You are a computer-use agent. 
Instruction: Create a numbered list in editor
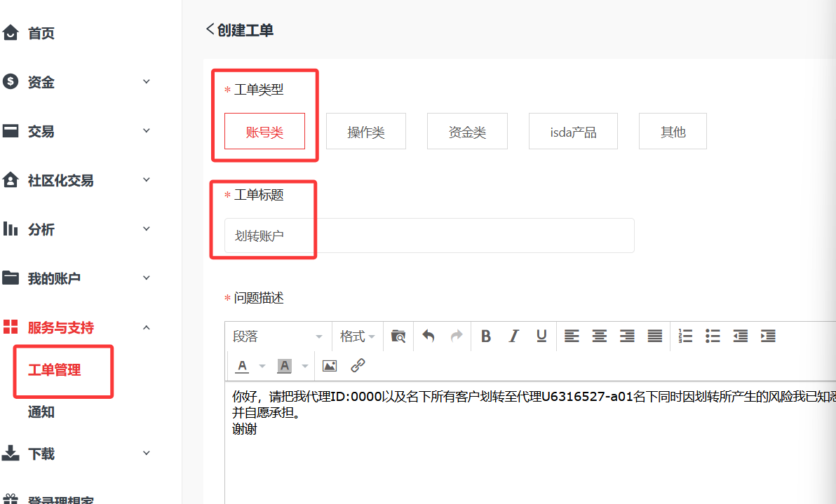point(685,336)
